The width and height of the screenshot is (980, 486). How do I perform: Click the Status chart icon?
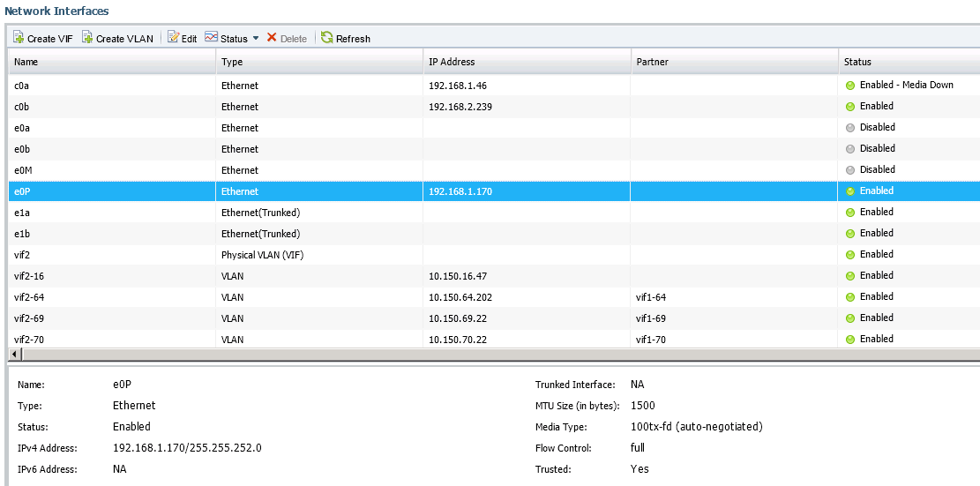[x=211, y=38]
